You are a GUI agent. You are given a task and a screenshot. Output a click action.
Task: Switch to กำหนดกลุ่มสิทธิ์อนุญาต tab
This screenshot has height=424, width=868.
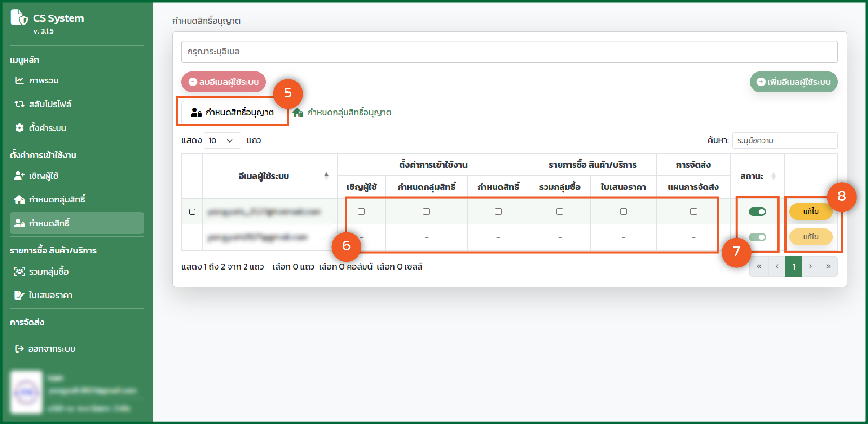click(x=342, y=113)
